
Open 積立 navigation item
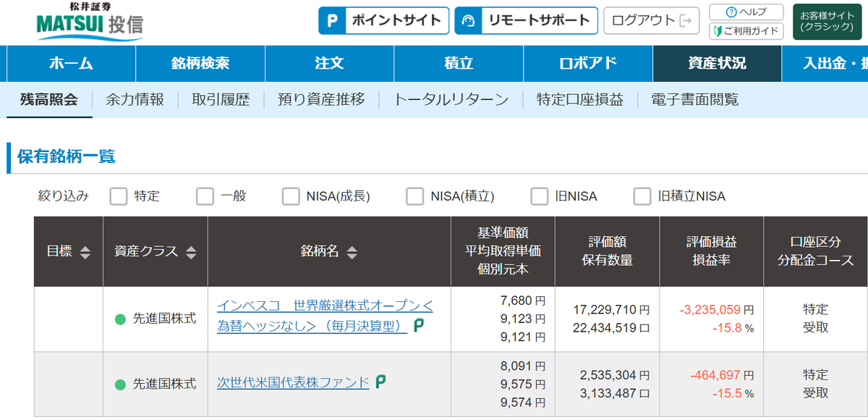459,64
